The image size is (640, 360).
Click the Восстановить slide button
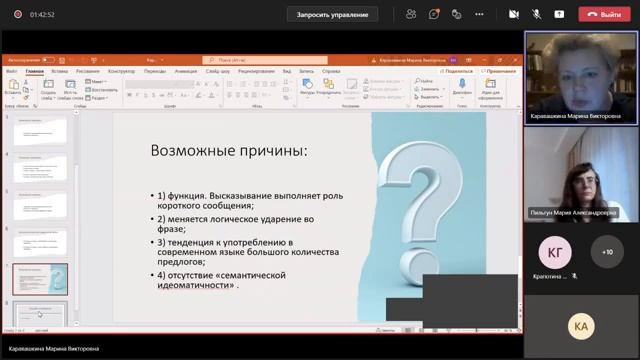tap(102, 90)
